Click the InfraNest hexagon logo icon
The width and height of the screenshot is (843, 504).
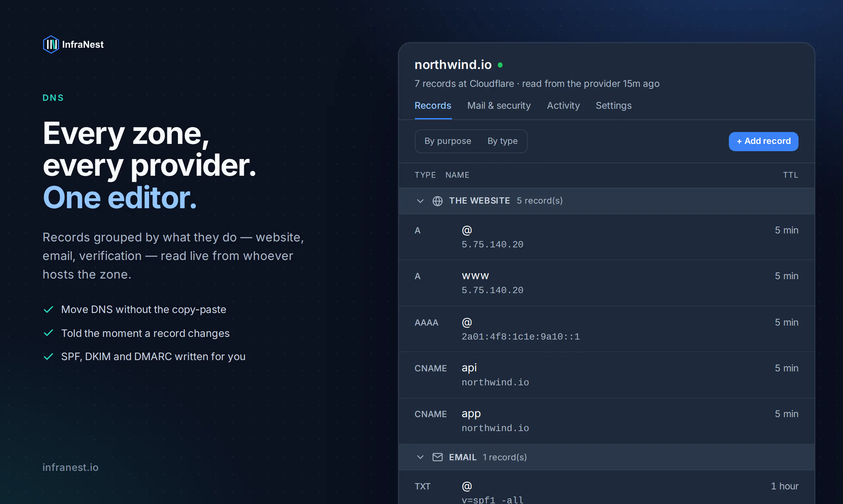(x=51, y=44)
